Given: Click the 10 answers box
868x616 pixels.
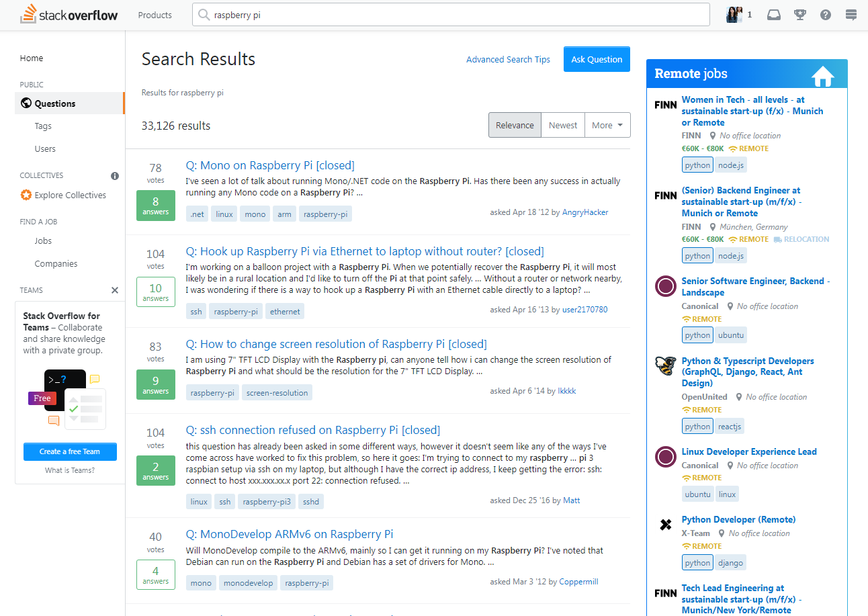Looking at the screenshot, I should [x=156, y=292].
